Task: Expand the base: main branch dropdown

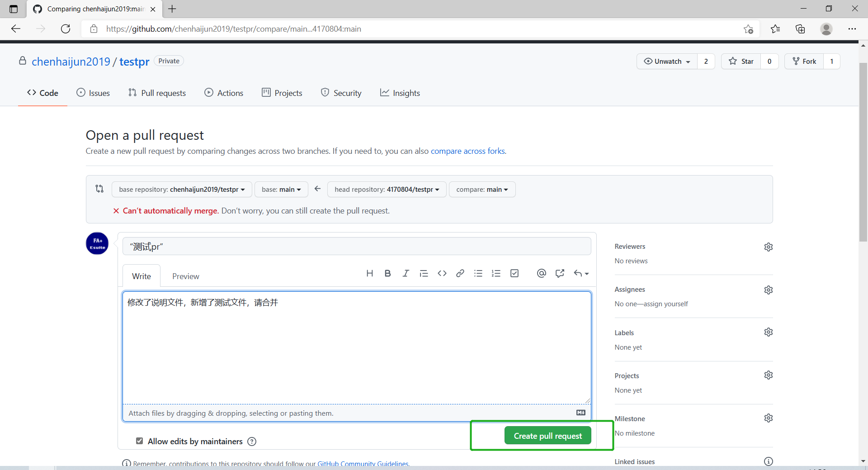Action: (x=281, y=190)
